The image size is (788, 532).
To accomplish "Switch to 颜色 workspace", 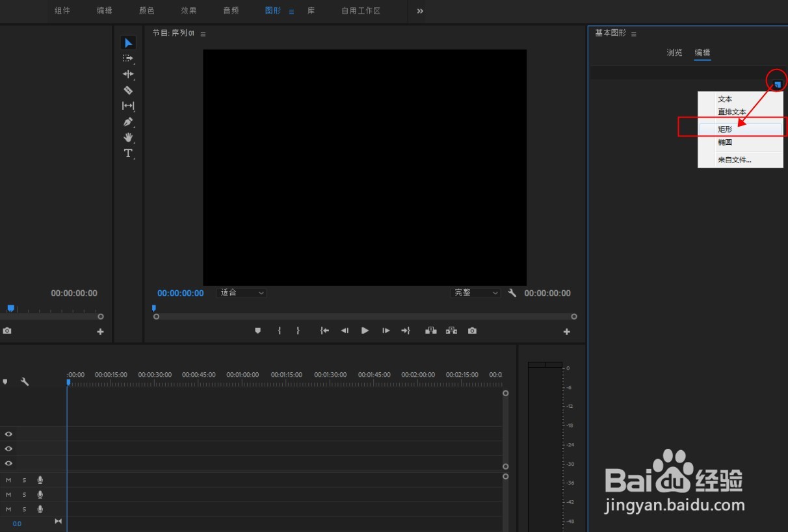I will coord(147,11).
